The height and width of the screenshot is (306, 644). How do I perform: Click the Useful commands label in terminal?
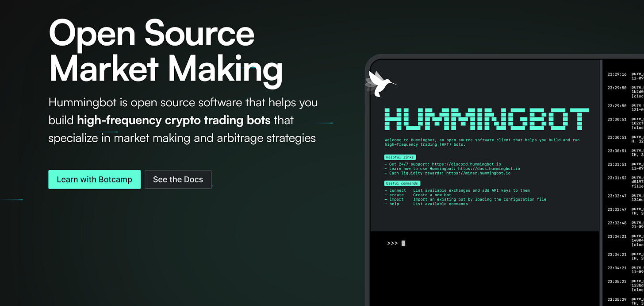402,183
